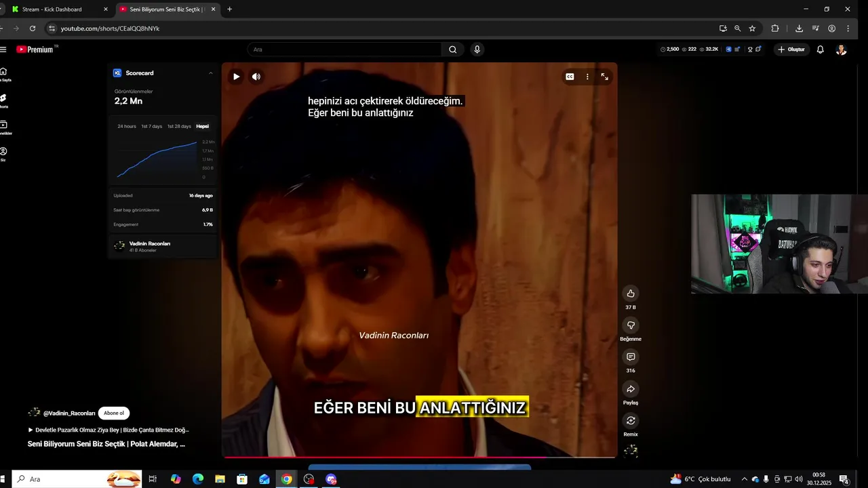The height and width of the screenshot is (488, 868).
Task: Click the Abone ol subscribe button
Action: [114, 413]
